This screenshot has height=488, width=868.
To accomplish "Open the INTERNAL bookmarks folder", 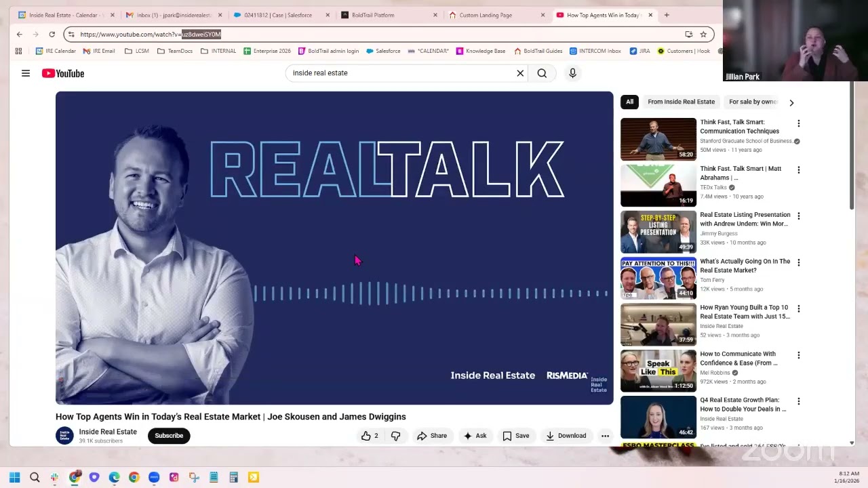I will click(x=218, y=51).
